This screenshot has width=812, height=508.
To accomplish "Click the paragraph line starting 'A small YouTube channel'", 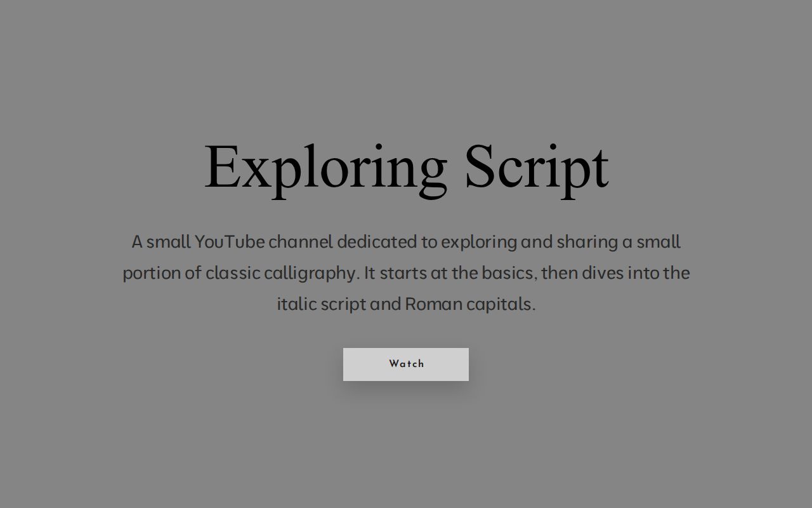I will pyautogui.click(x=406, y=242).
